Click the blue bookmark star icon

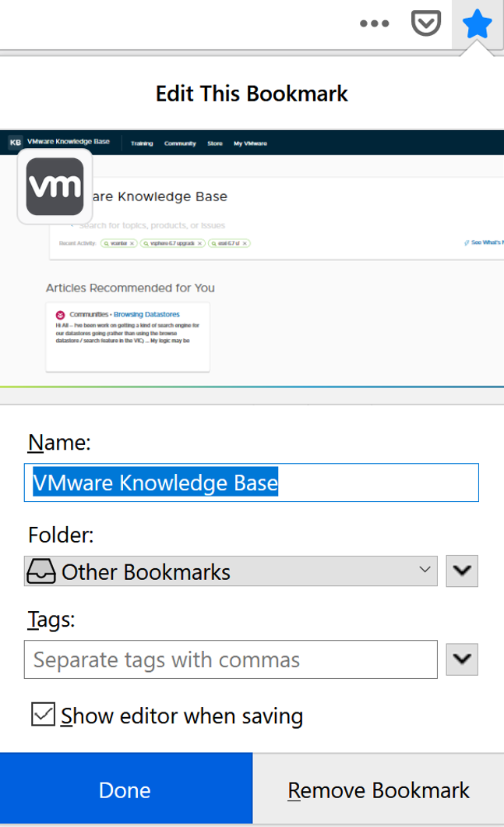pos(477,24)
